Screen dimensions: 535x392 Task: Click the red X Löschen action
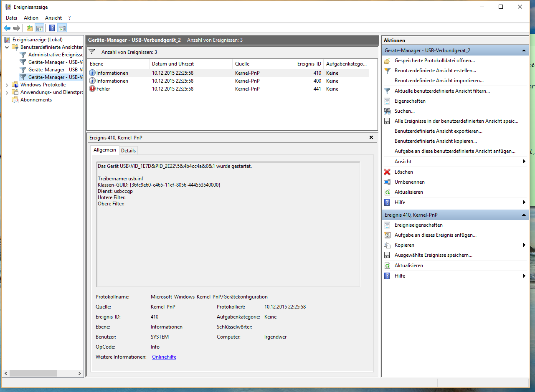403,172
